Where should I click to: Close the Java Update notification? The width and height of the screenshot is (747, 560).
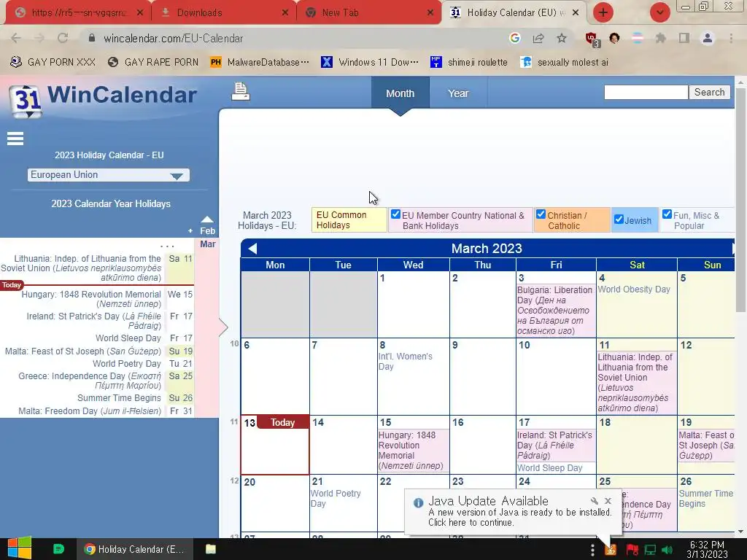click(x=608, y=500)
